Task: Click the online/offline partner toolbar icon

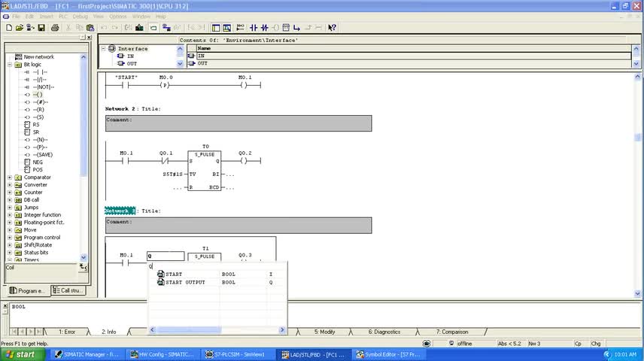Action: [x=166, y=28]
